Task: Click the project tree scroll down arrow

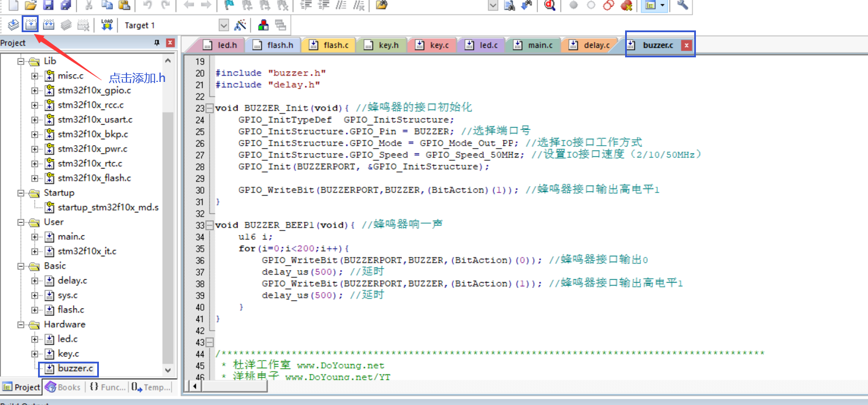Action: [x=168, y=370]
